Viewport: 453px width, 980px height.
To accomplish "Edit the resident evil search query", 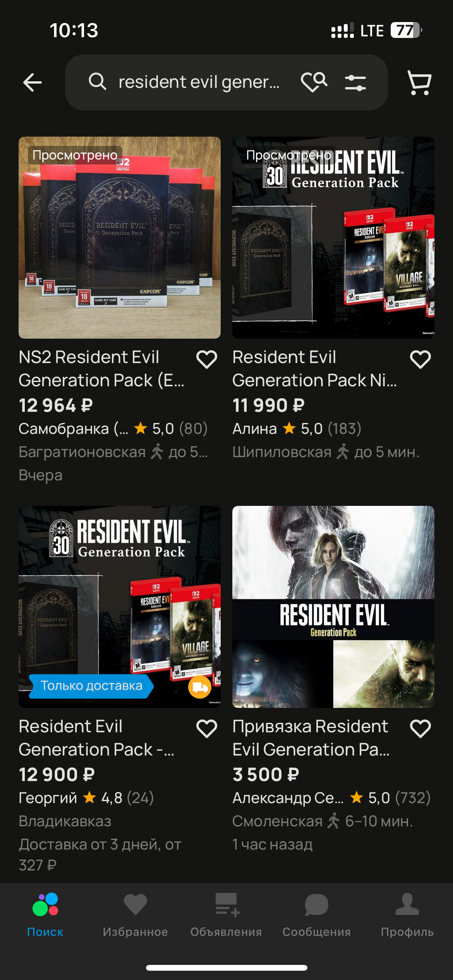I will click(x=199, y=82).
